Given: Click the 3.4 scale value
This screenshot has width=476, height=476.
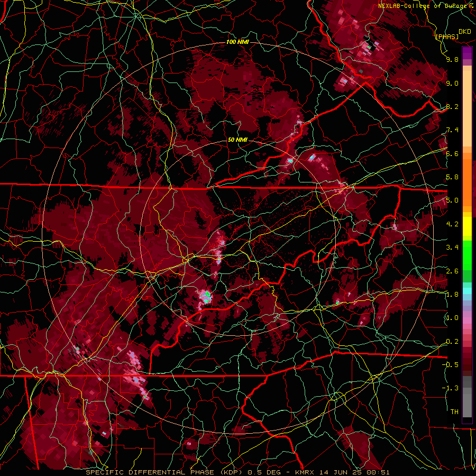Looking at the screenshot, I should click(452, 248).
